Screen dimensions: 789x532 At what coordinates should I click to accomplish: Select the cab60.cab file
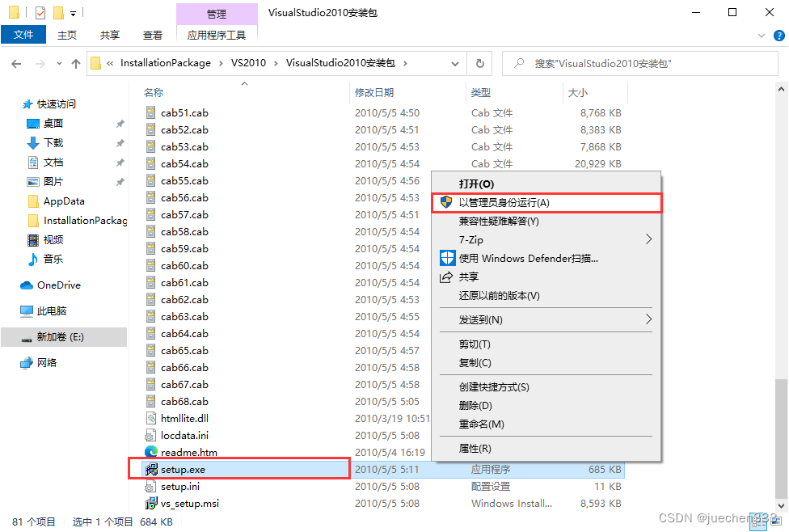tap(184, 266)
